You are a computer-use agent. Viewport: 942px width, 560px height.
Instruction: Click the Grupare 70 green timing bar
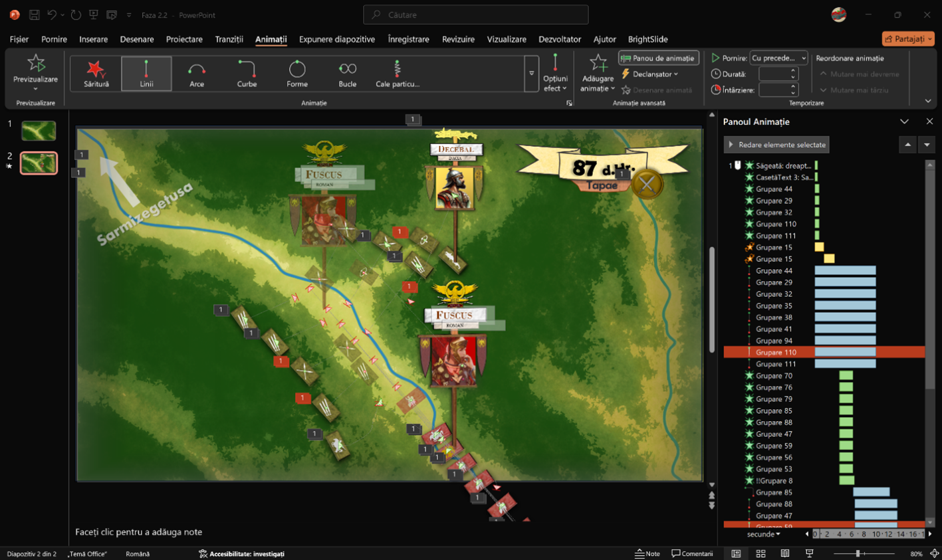(846, 376)
